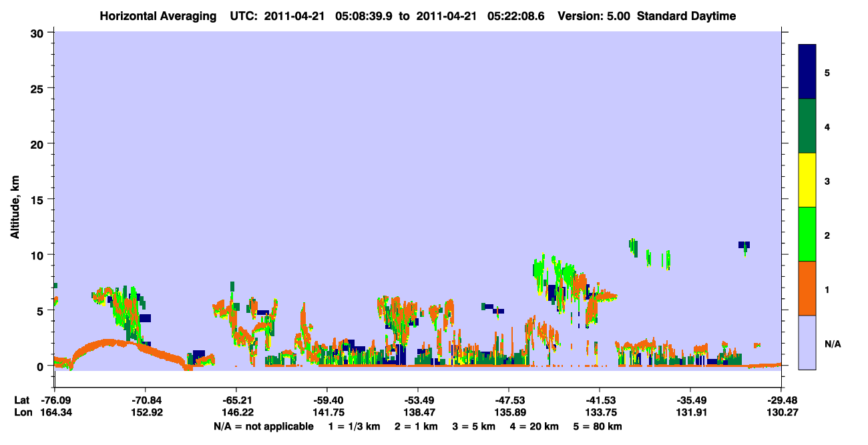Click the color bar label '2'

pos(827,236)
